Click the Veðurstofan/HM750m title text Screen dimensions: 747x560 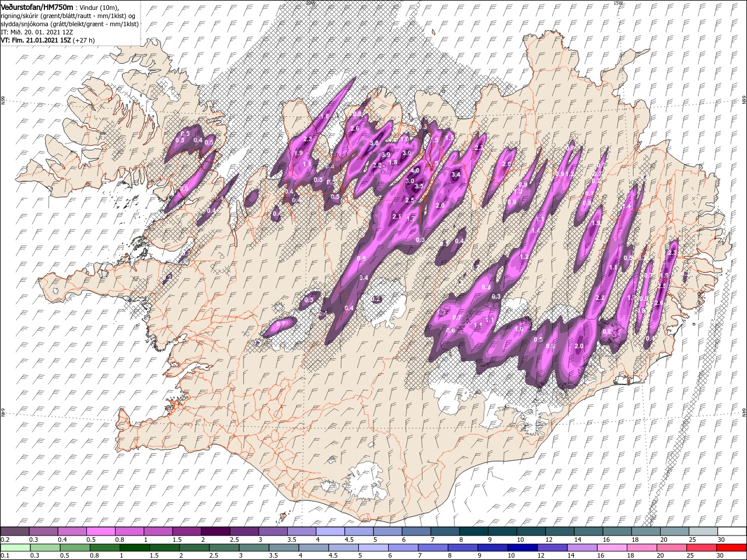click(x=37, y=8)
